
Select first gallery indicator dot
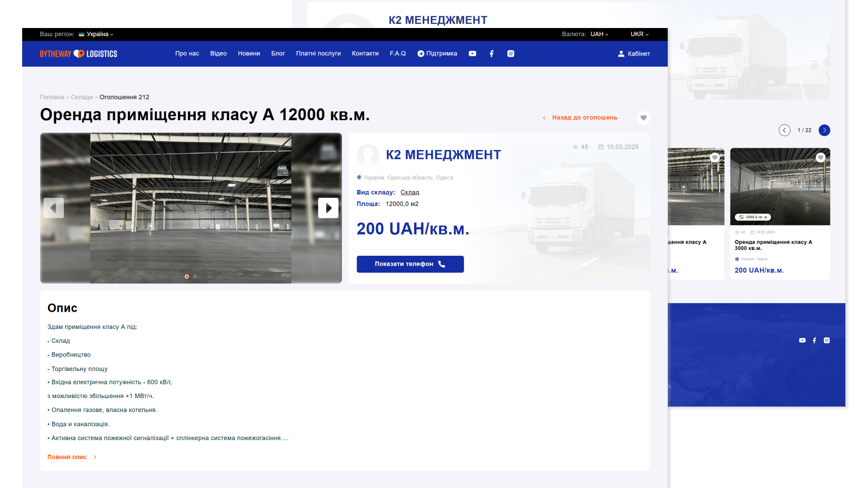(x=187, y=277)
